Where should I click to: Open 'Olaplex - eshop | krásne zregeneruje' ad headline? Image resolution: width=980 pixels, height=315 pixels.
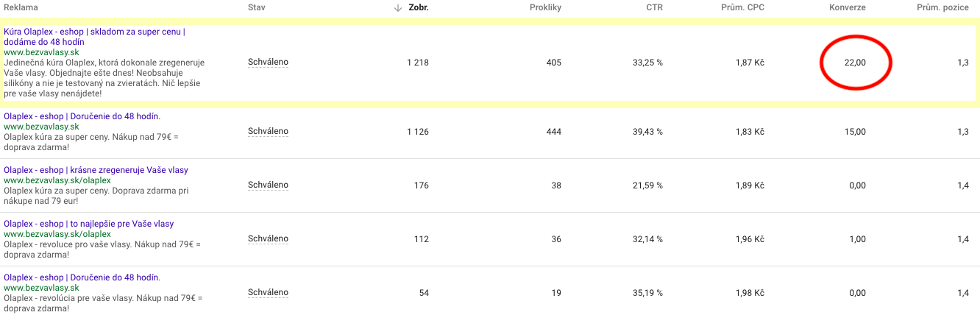pos(96,170)
